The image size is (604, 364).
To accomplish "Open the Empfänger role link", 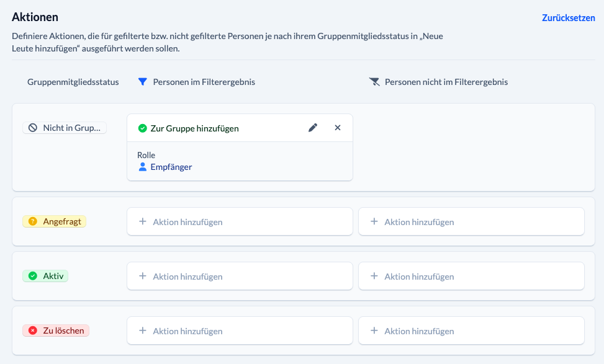I will (x=171, y=167).
